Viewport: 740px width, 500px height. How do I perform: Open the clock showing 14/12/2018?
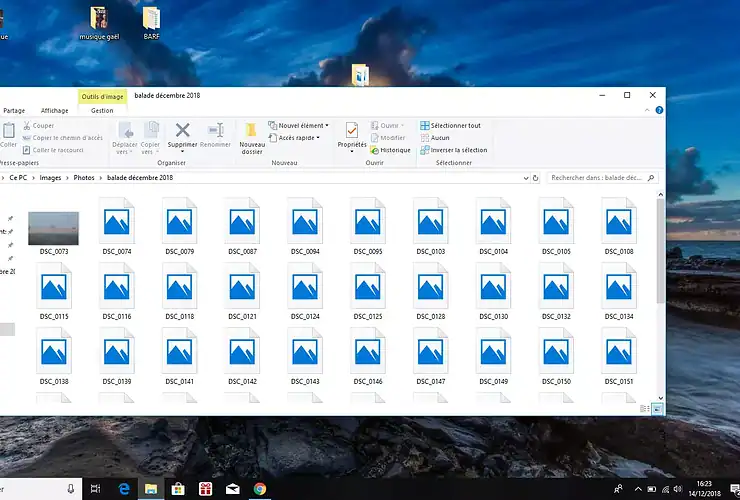(x=705, y=489)
